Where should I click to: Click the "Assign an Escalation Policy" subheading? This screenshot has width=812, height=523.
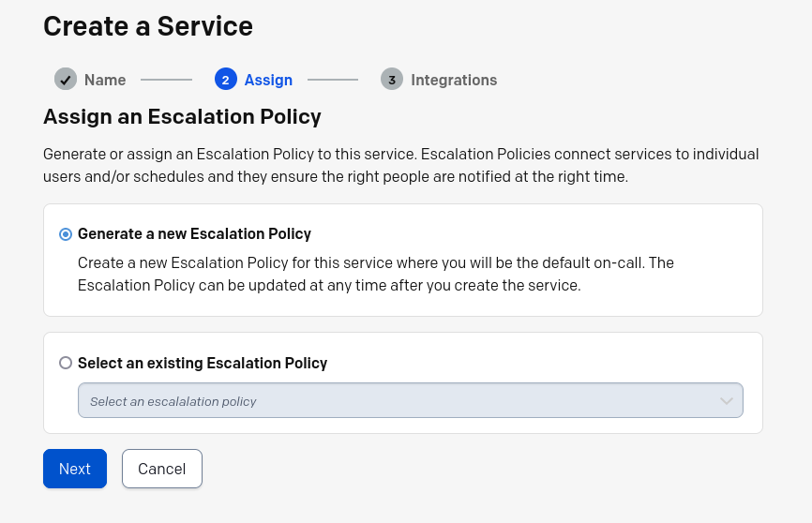(x=182, y=117)
